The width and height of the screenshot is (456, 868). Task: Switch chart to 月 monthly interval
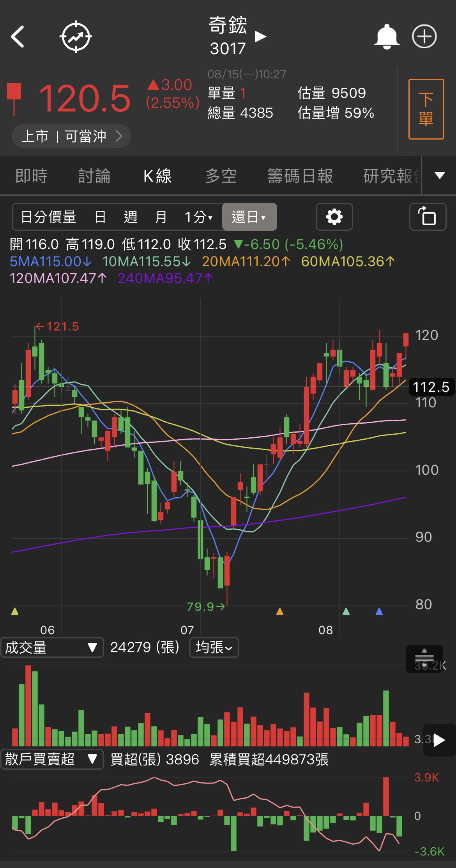point(161,217)
